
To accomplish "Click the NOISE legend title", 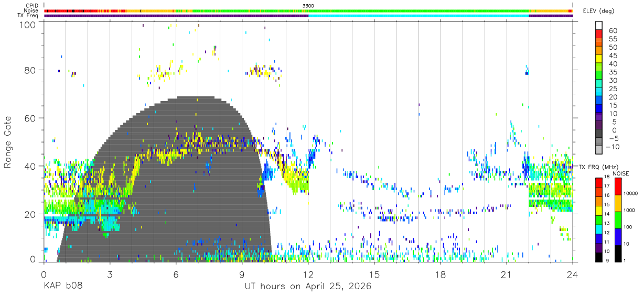I will [x=620, y=173].
